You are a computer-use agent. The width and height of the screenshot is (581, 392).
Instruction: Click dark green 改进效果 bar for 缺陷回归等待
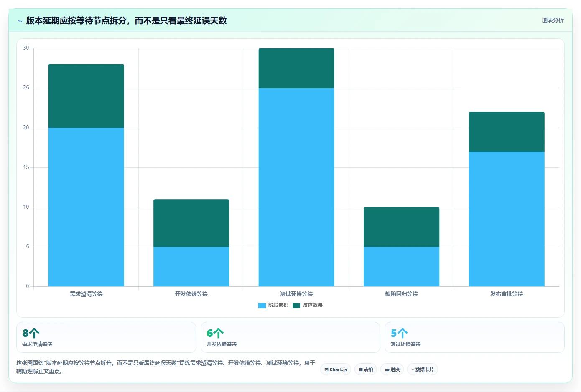point(402,227)
